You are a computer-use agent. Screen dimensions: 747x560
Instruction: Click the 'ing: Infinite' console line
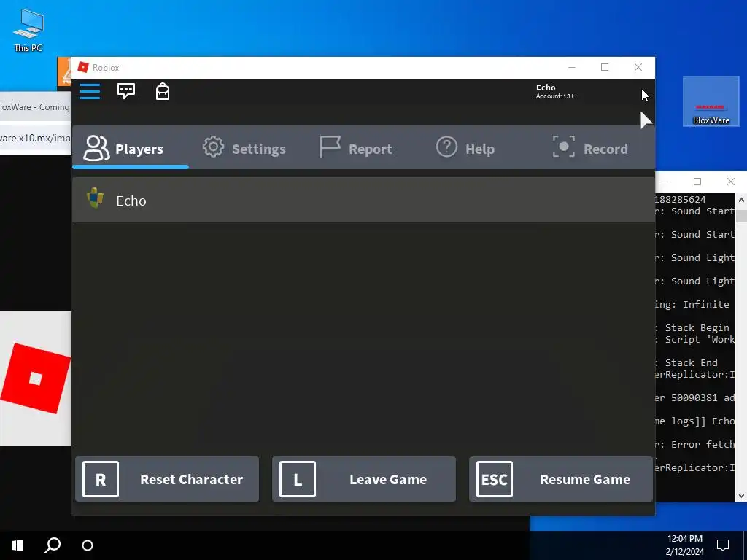(x=692, y=304)
